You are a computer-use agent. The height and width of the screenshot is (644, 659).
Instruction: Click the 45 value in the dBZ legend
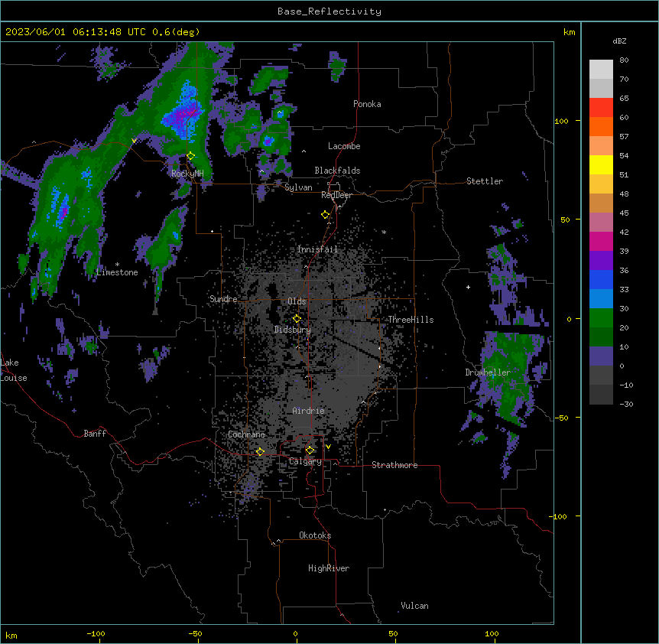coord(624,213)
